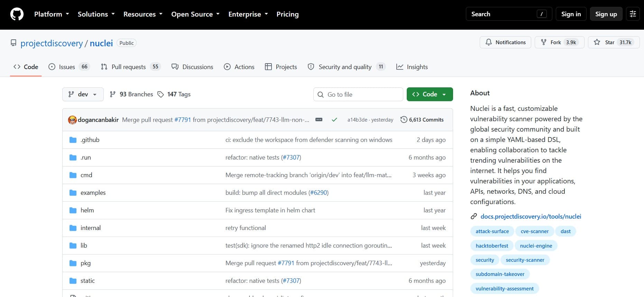Select the cve-scanner topic tag
This screenshot has width=644, height=297.
tap(535, 231)
